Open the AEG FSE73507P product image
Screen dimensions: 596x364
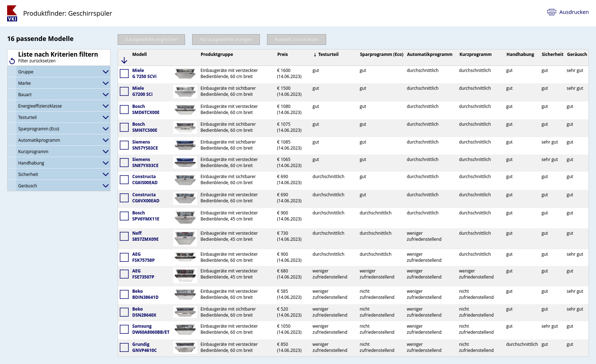[x=185, y=275]
